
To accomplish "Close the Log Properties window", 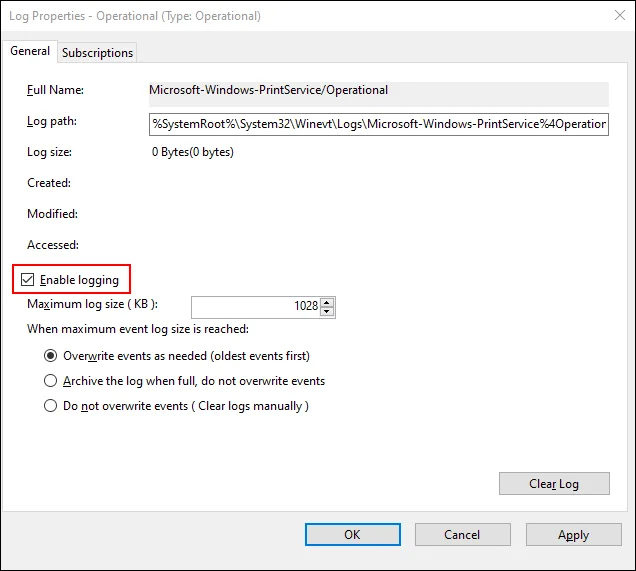I will tap(619, 15).
